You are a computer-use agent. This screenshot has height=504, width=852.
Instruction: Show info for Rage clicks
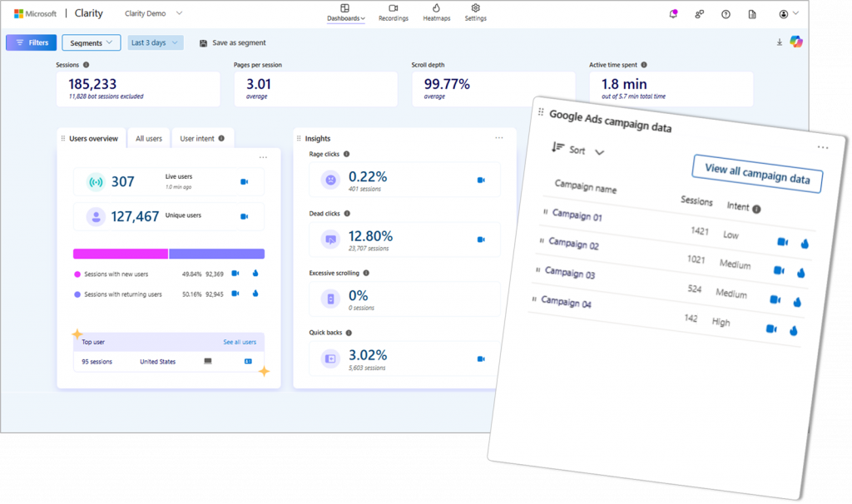347,154
